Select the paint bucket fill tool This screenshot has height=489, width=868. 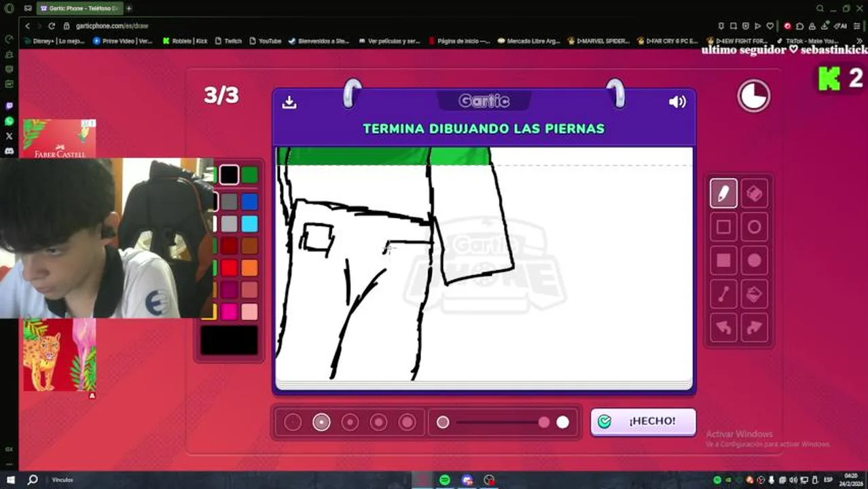coord(755,294)
